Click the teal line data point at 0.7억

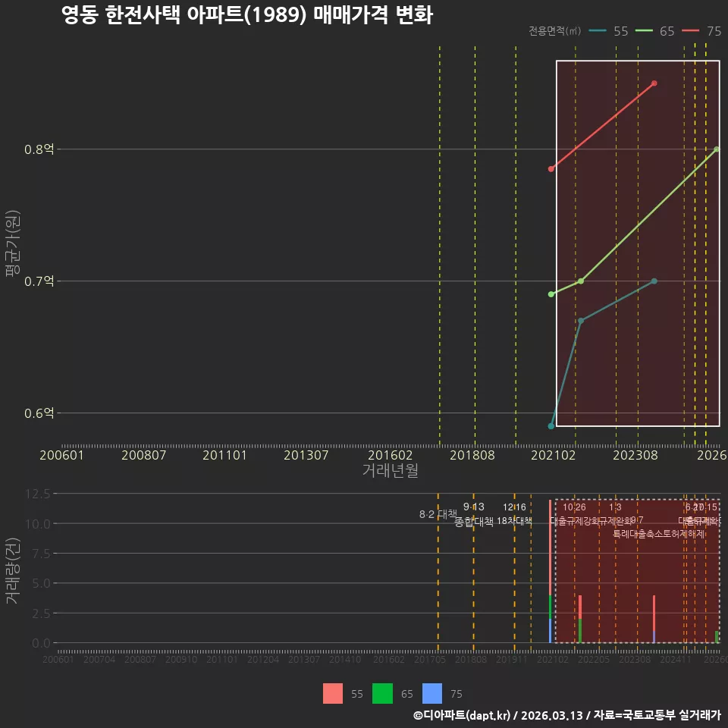point(654,281)
